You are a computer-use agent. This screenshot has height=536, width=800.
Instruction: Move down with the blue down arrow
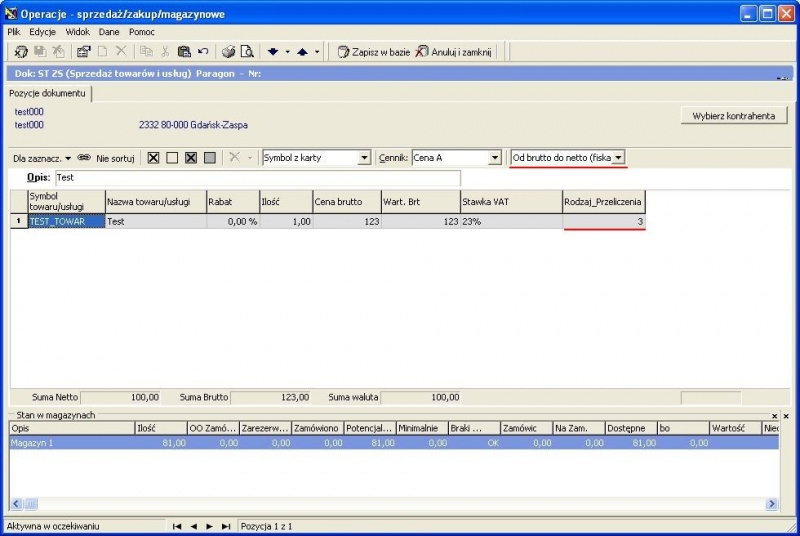(273, 52)
